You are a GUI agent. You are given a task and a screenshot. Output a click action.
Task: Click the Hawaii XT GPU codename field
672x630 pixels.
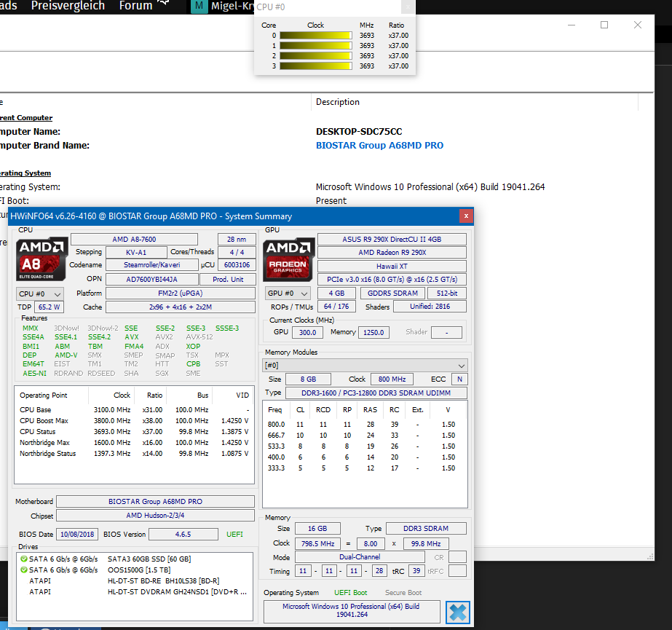(392, 267)
